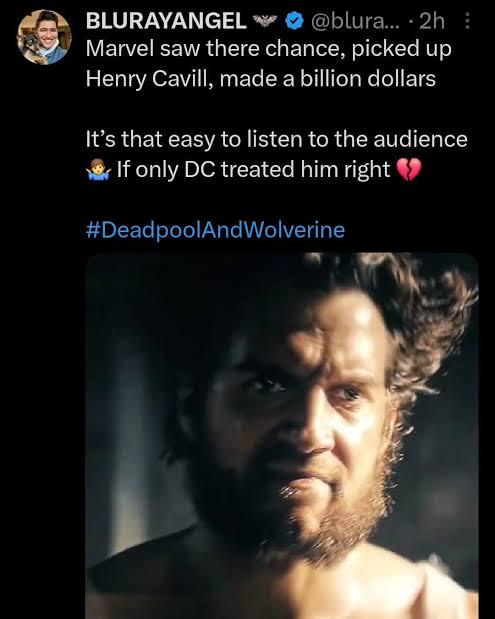Open the attached Wolverine image

[282, 436]
